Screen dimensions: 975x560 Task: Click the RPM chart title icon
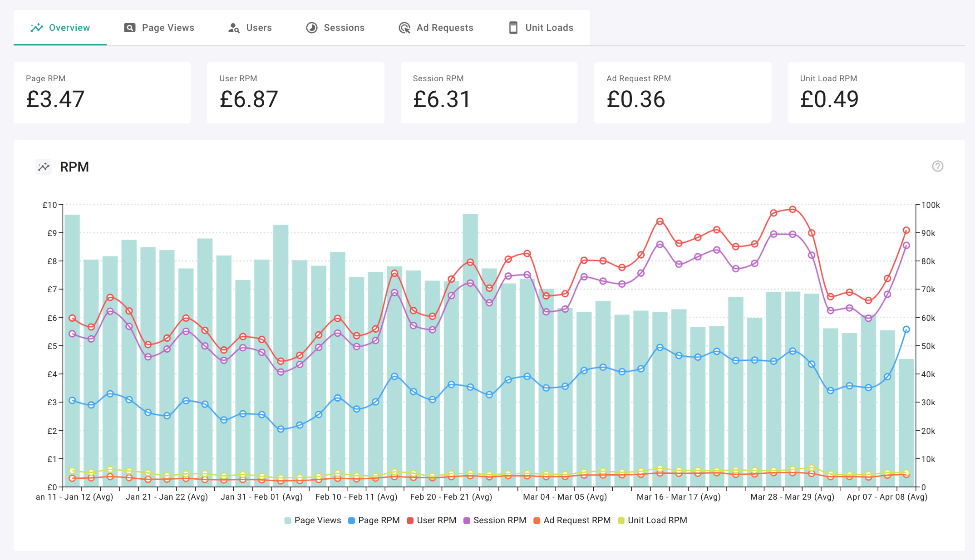[44, 167]
